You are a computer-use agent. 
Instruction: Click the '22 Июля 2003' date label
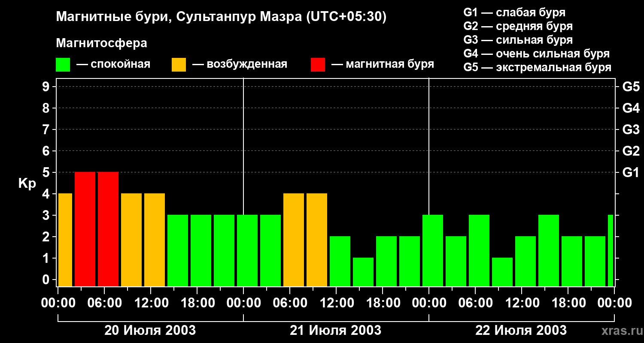click(x=521, y=331)
